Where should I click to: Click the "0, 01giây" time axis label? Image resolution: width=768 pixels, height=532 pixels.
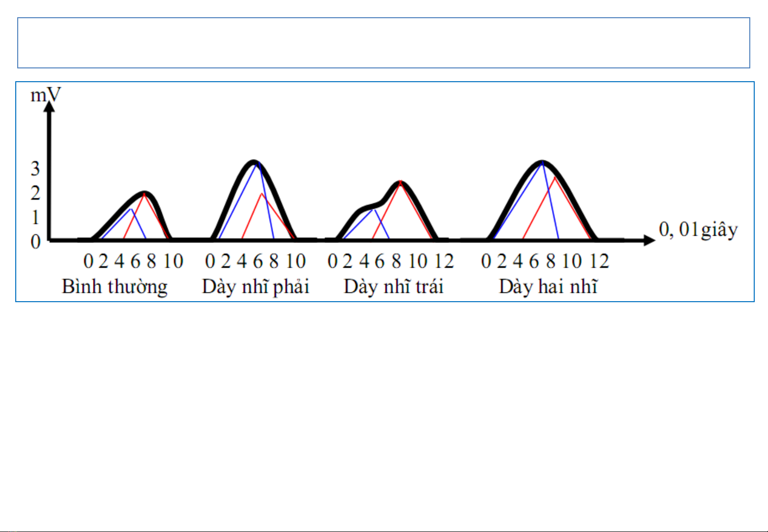tap(698, 230)
